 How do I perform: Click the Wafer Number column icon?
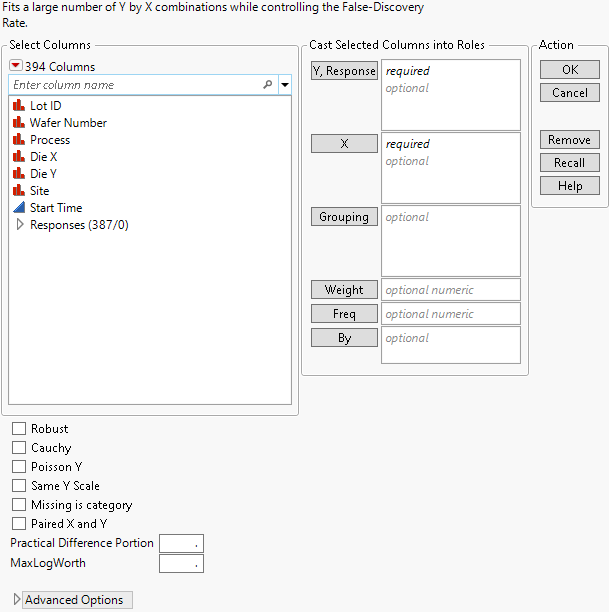tap(19, 123)
